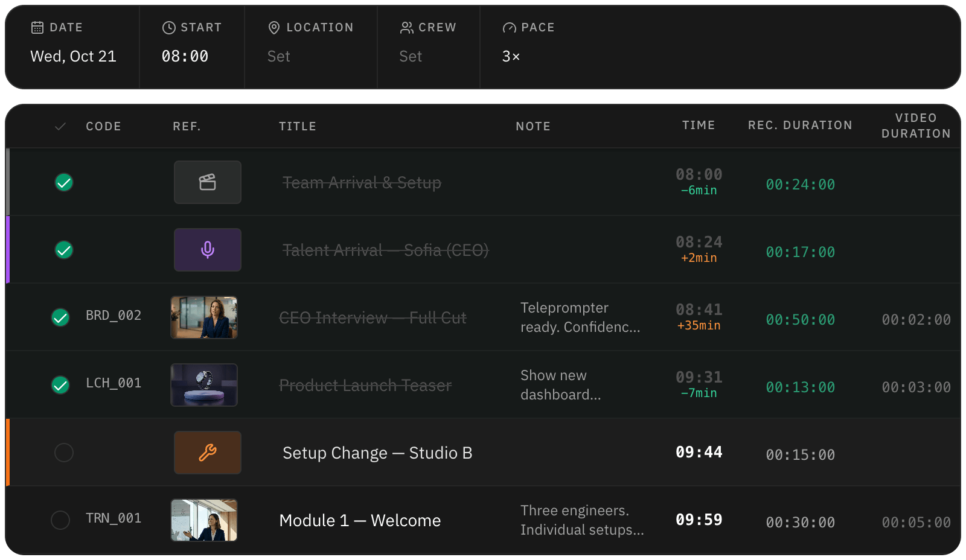This screenshot has width=966, height=560.
Task: Uncheck the Team Arrival & Setup row
Action: tap(64, 182)
